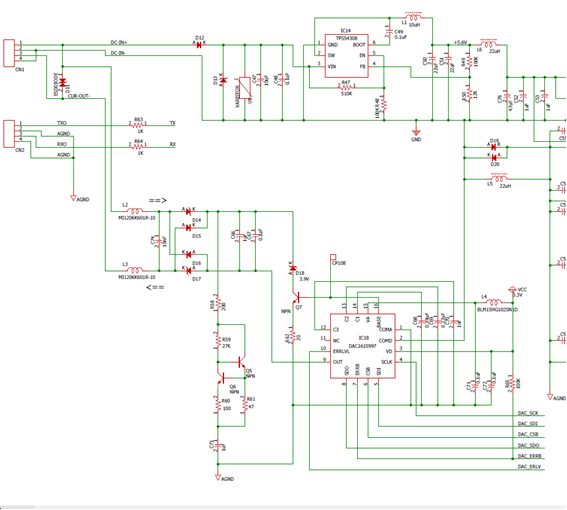Click the horizontal scrollbar thumb at bottom
This screenshot has height=510, width=567.
click(17, 507)
